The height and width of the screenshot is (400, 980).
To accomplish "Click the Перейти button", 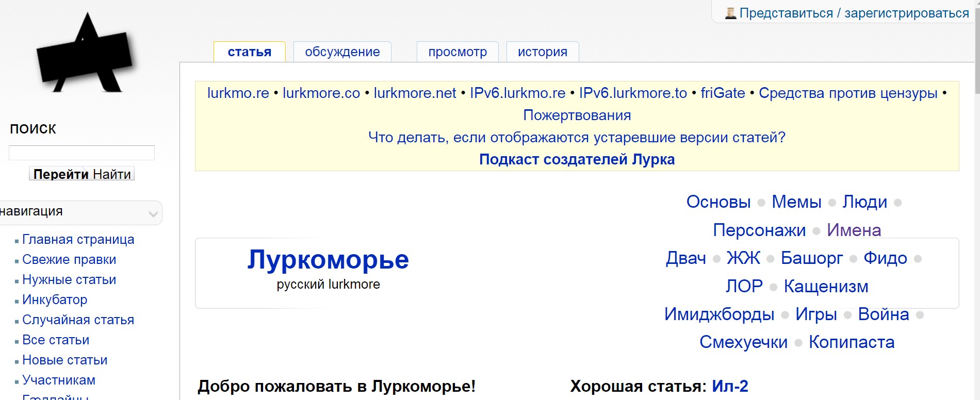I will coord(61,174).
